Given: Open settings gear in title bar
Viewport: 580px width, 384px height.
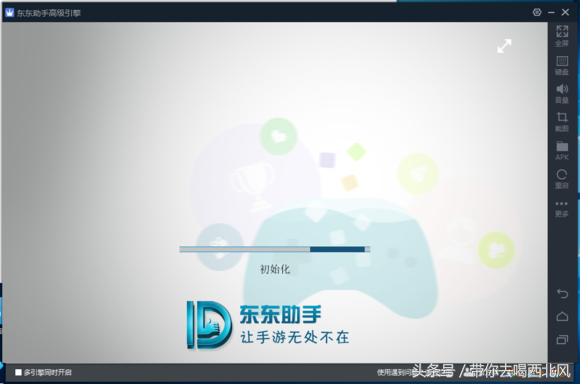Looking at the screenshot, I should tap(537, 12).
